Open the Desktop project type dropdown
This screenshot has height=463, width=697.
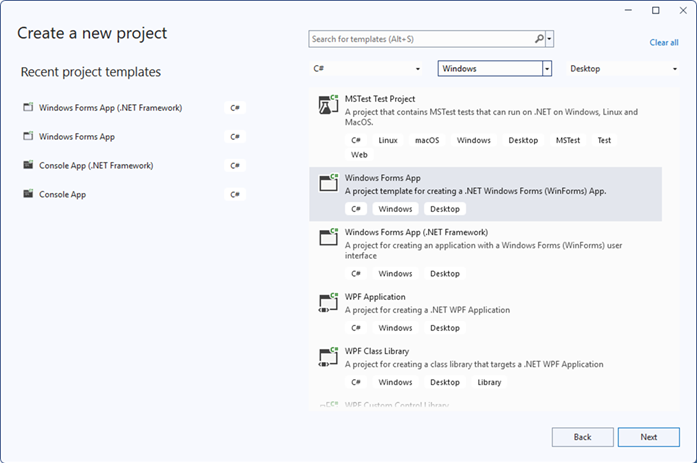point(623,68)
